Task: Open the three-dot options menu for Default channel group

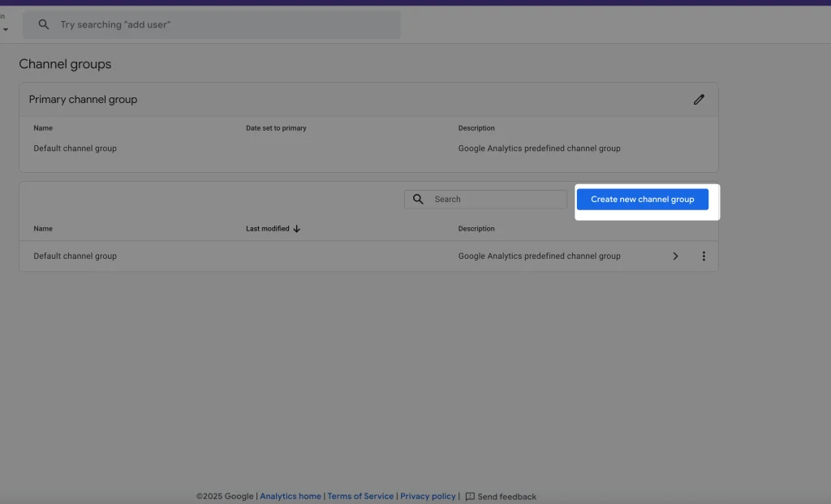Action: [x=704, y=256]
